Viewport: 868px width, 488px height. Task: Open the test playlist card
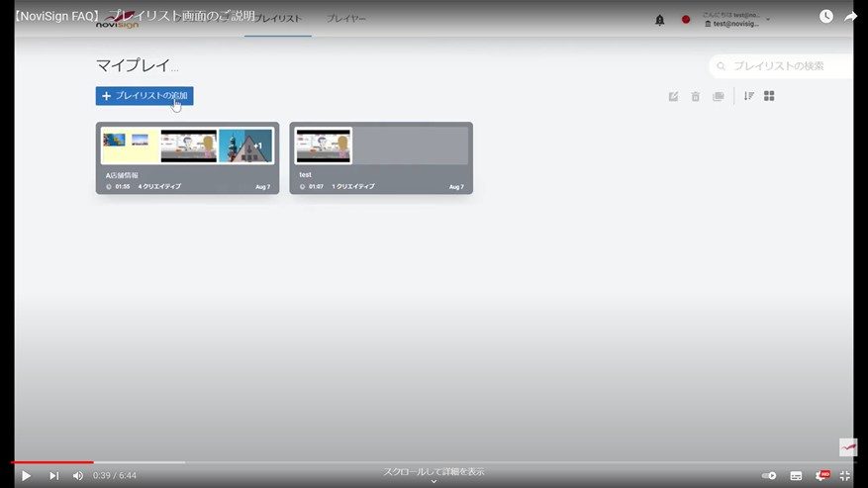point(381,157)
